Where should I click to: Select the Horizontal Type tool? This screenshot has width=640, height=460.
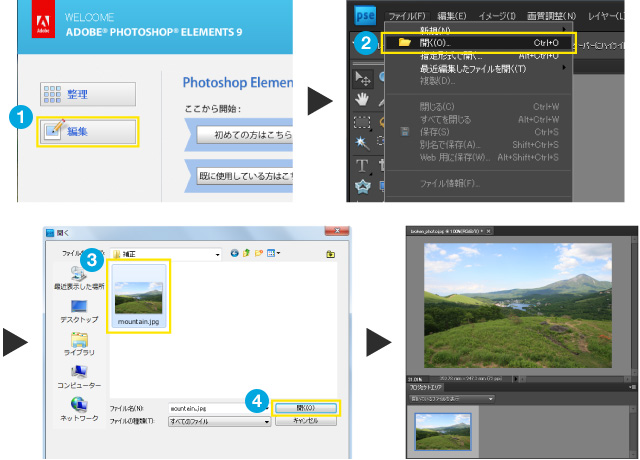click(362, 166)
